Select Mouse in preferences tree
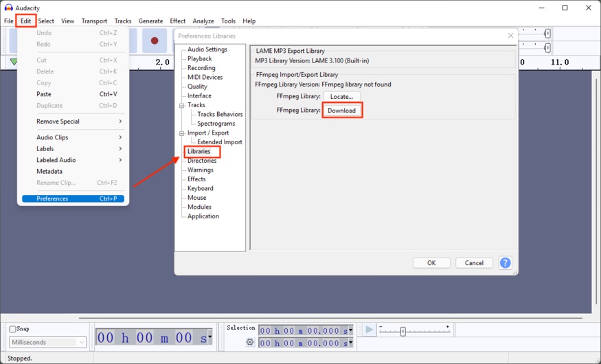The width and height of the screenshot is (601, 364). pos(197,198)
